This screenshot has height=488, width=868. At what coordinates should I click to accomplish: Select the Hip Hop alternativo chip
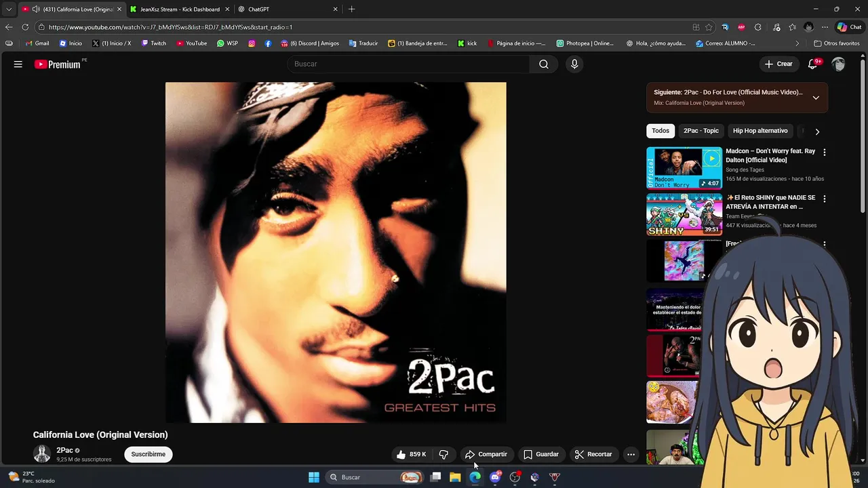(760, 131)
